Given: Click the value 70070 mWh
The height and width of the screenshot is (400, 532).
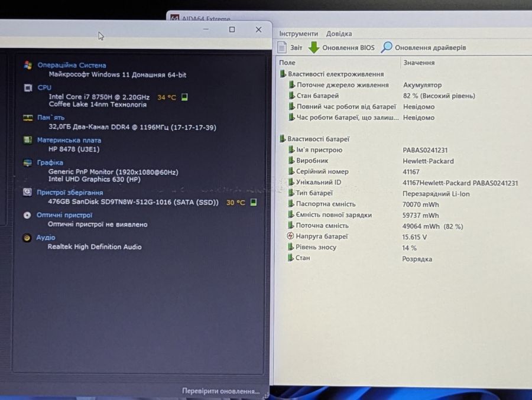Looking at the screenshot, I should point(420,204).
